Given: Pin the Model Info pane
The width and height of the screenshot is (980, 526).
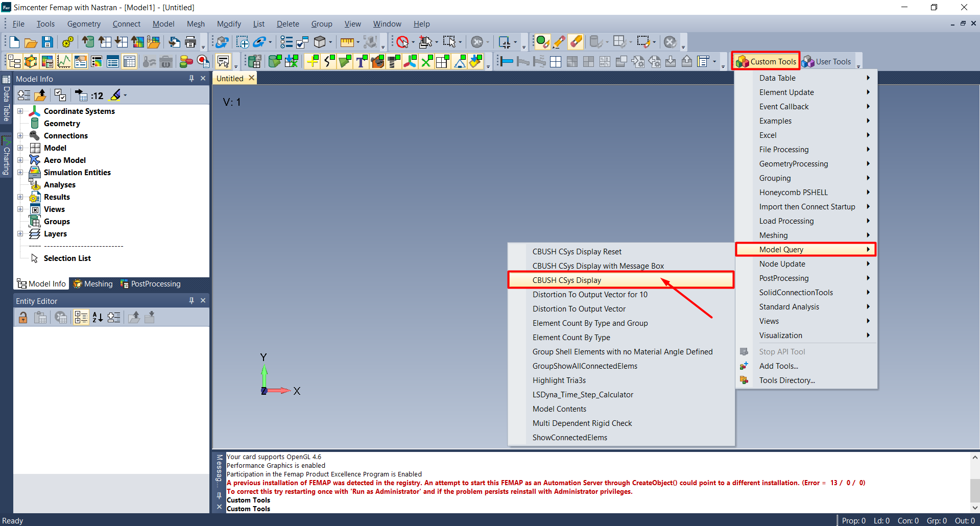Looking at the screenshot, I should click(x=192, y=79).
